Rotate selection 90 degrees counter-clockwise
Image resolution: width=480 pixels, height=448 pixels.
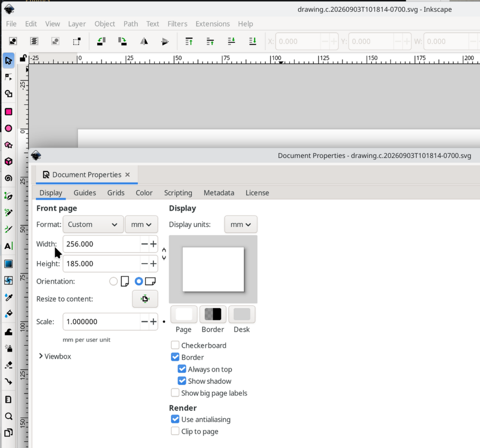[x=101, y=41]
